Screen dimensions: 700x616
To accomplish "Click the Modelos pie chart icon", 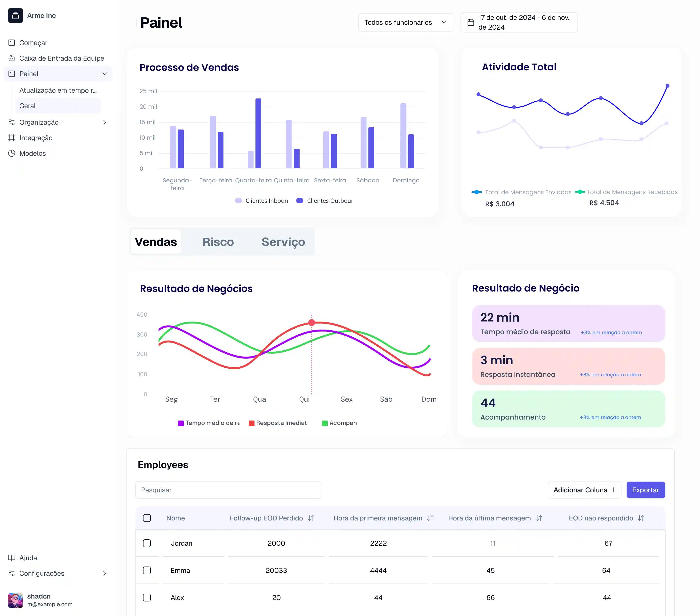I will point(12,153).
